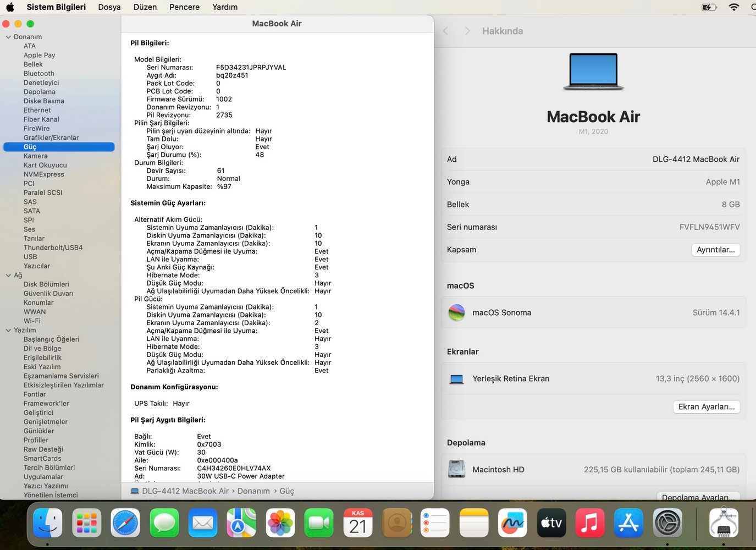Open Finder from the dock

(47, 522)
